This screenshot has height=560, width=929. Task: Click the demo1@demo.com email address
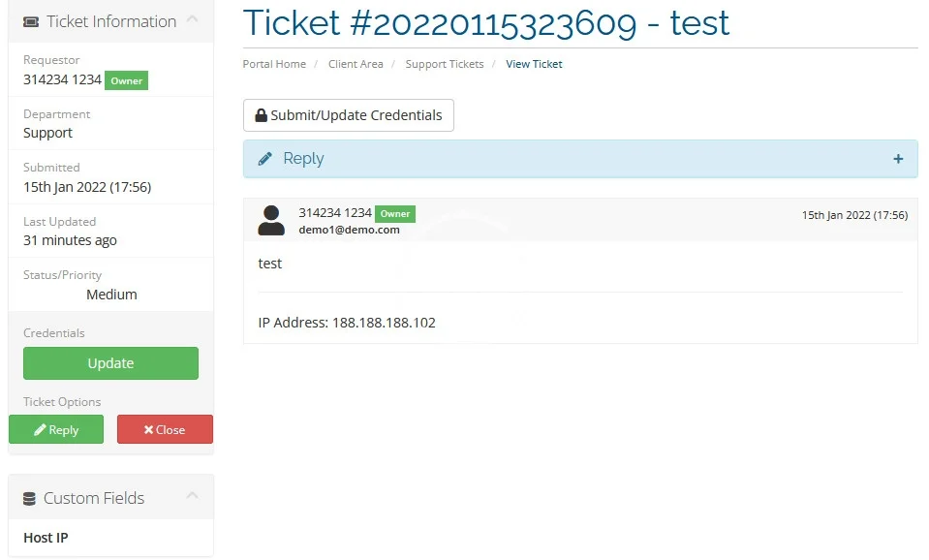[349, 230]
